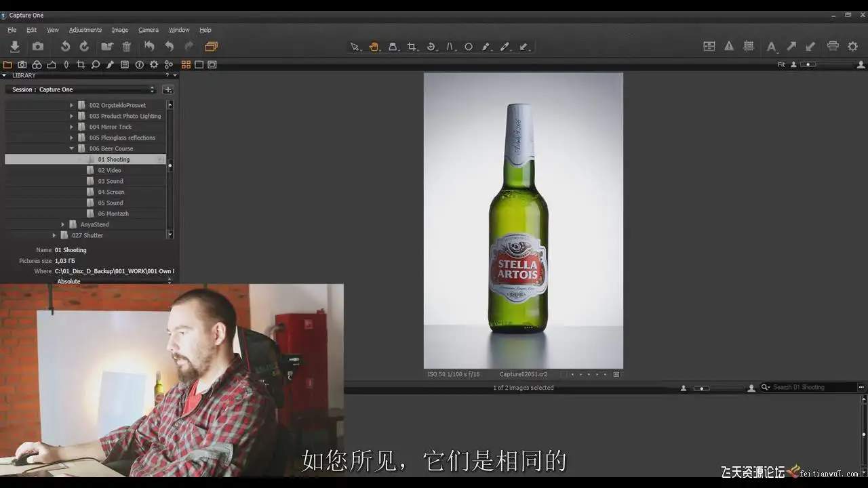Click the trash Delete icon
The width and height of the screenshot is (868, 488).
[127, 46]
